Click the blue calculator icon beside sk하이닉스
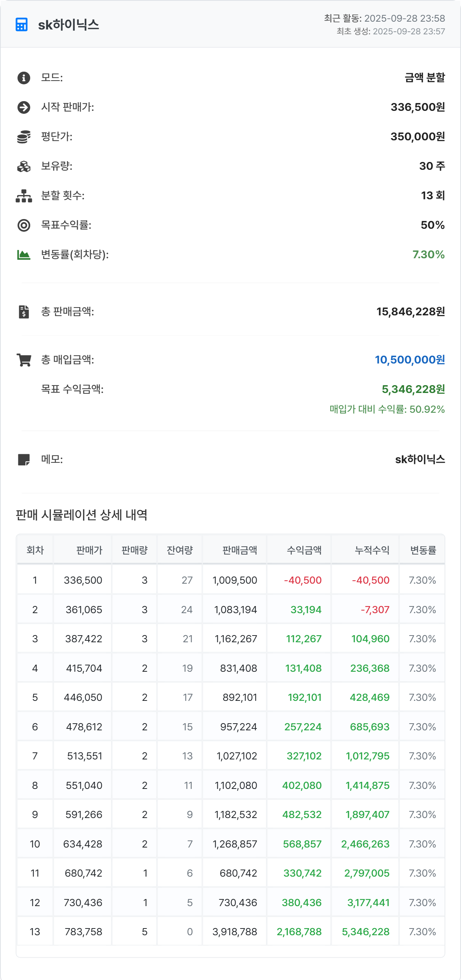 coord(22,25)
